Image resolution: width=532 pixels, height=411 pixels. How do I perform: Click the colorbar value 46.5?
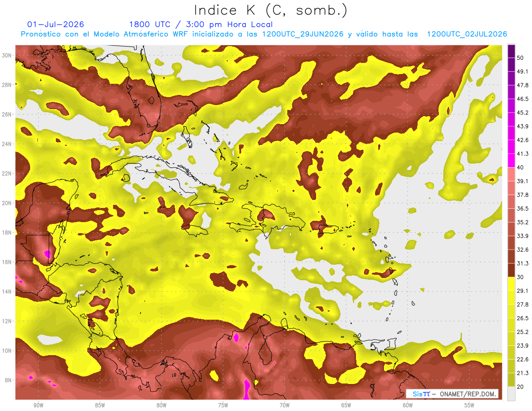[523, 99]
